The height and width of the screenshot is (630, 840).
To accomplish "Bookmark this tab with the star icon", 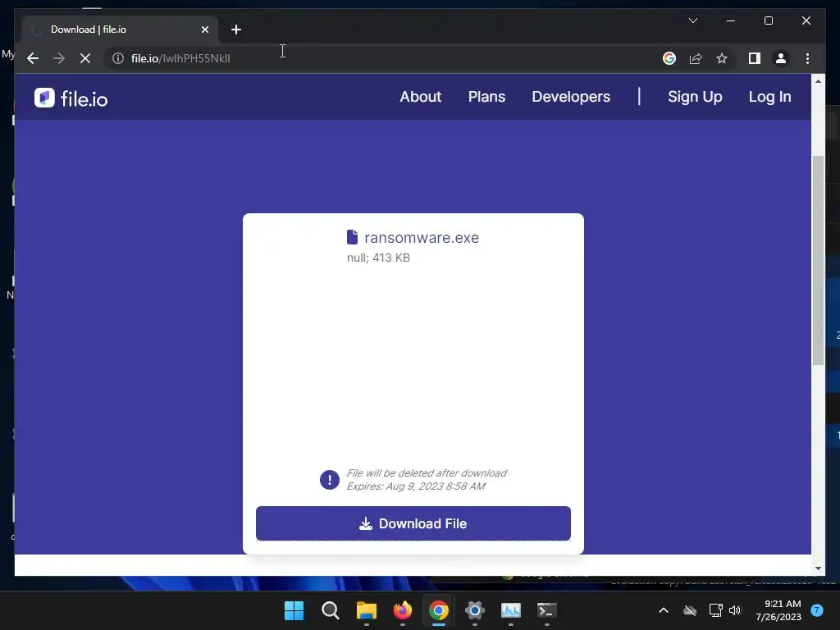I will tap(722, 58).
